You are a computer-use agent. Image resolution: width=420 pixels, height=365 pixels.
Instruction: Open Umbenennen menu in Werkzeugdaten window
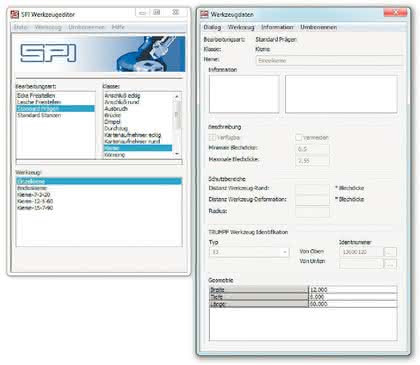point(318,27)
